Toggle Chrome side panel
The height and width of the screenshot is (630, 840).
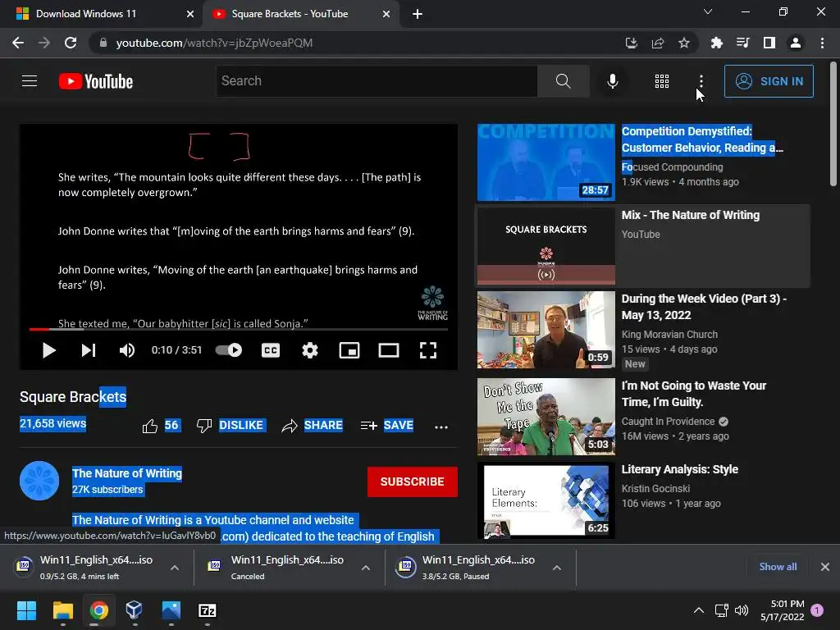pos(769,43)
